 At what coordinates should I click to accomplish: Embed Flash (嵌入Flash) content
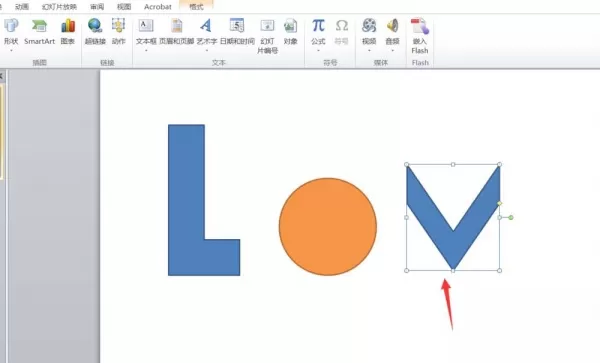point(420,36)
